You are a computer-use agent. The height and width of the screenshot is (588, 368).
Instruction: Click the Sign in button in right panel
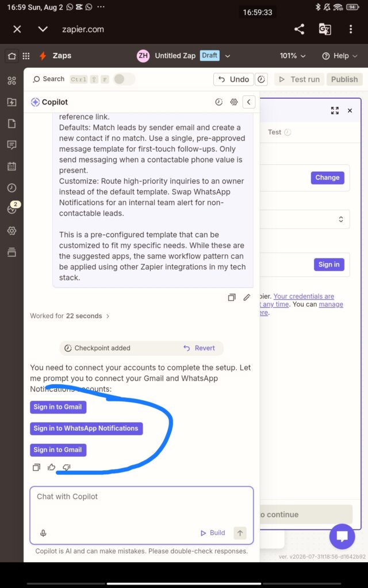tap(329, 265)
